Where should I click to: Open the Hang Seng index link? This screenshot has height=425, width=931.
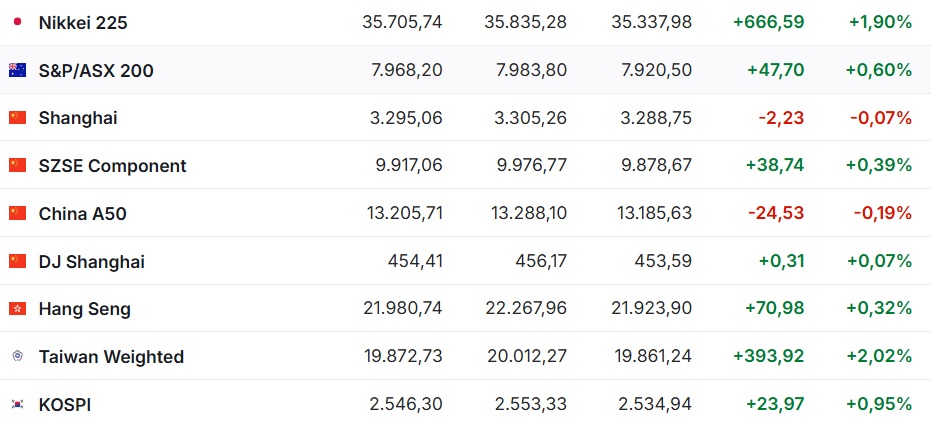point(84,309)
